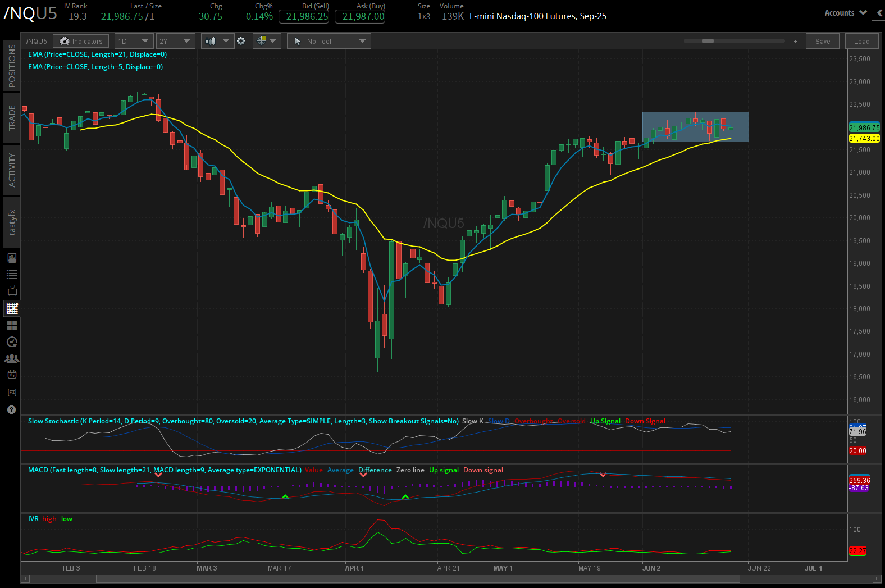The image size is (885, 588).
Task: Click the horizontal scrollbar thumb
Action: pyautogui.click(x=417, y=578)
